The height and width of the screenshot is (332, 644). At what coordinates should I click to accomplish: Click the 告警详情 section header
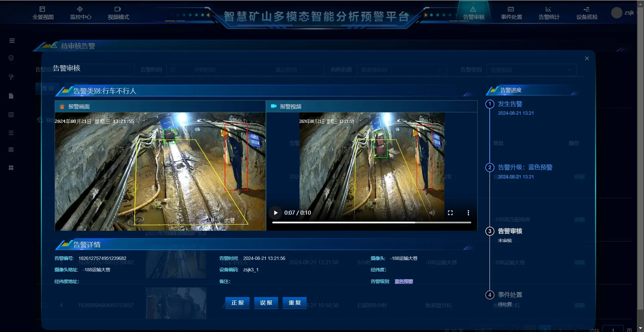(87, 244)
